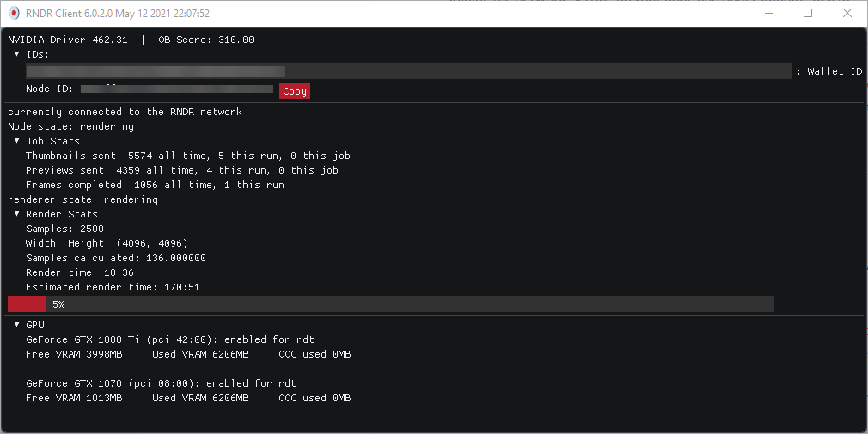Click 'renderer state: rendering' line
Image resolution: width=868 pixels, height=434 pixels.
click(x=83, y=199)
